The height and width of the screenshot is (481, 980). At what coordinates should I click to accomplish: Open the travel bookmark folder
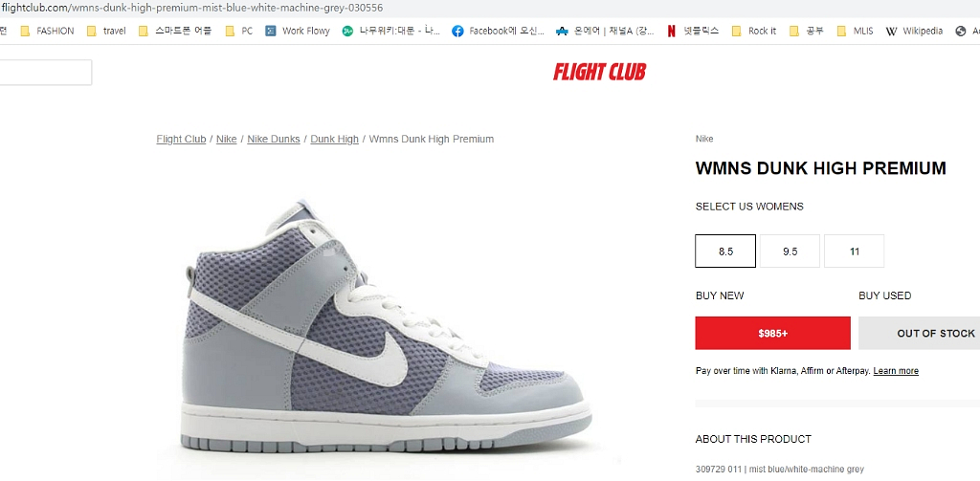tap(106, 31)
